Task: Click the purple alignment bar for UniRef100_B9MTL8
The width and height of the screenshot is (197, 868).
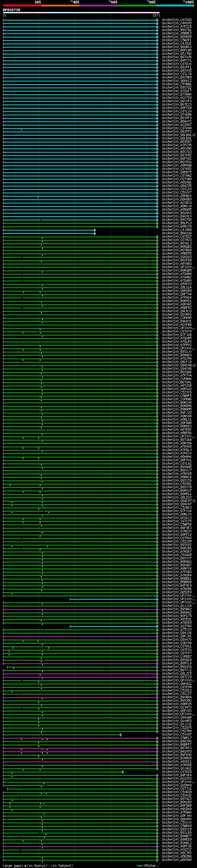Action: [x=80, y=664]
